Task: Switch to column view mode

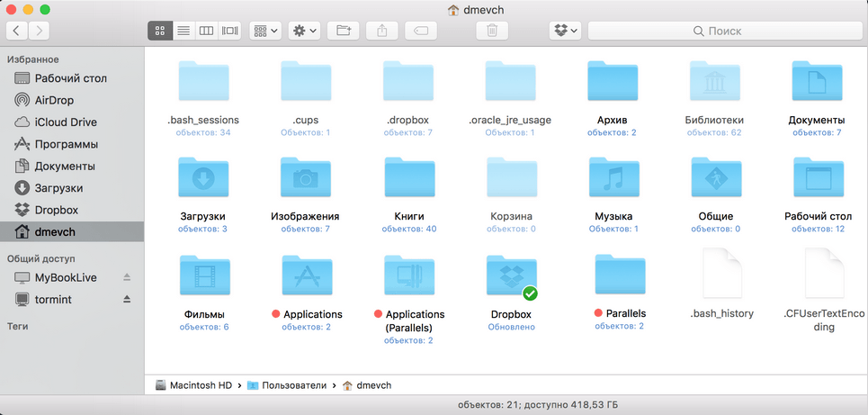Action: click(x=207, y=31)
